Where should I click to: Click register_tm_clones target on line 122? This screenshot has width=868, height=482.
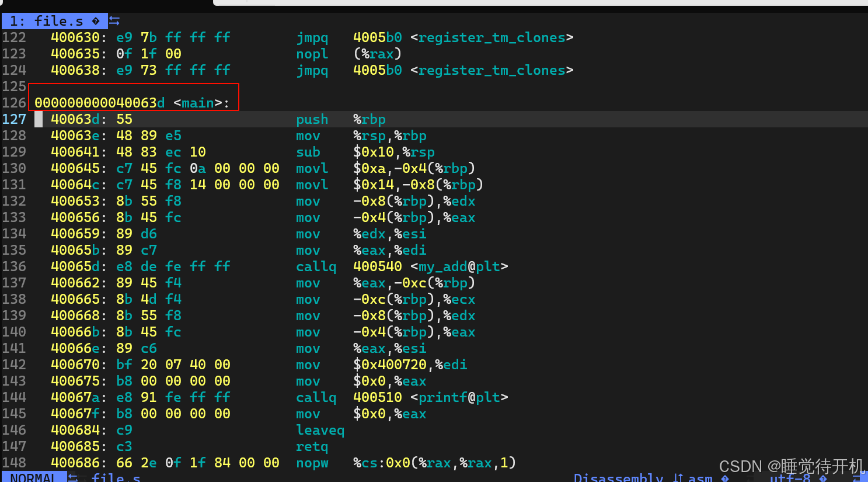492,37
